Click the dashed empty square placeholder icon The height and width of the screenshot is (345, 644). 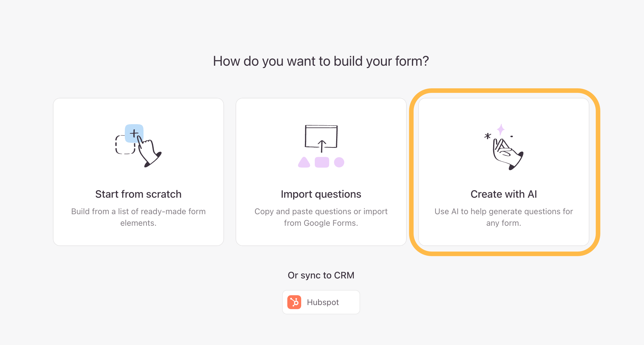coord(125,145)
